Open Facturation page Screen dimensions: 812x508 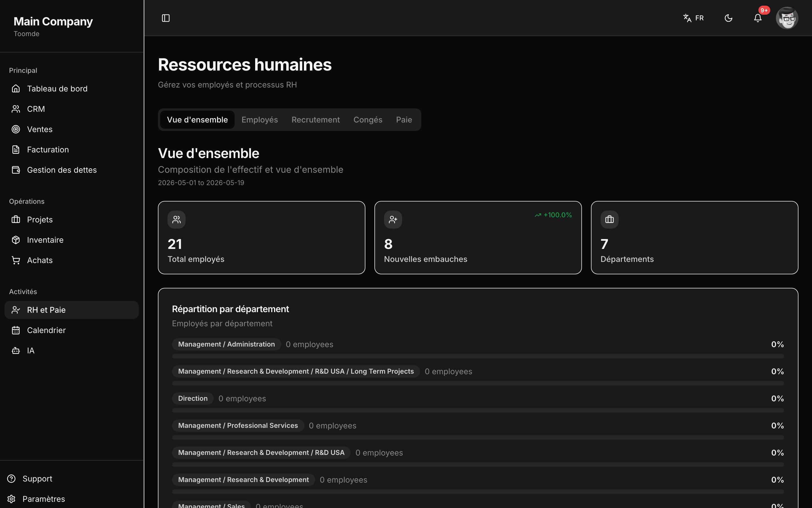pyautogui.click(x=71, y=150)
